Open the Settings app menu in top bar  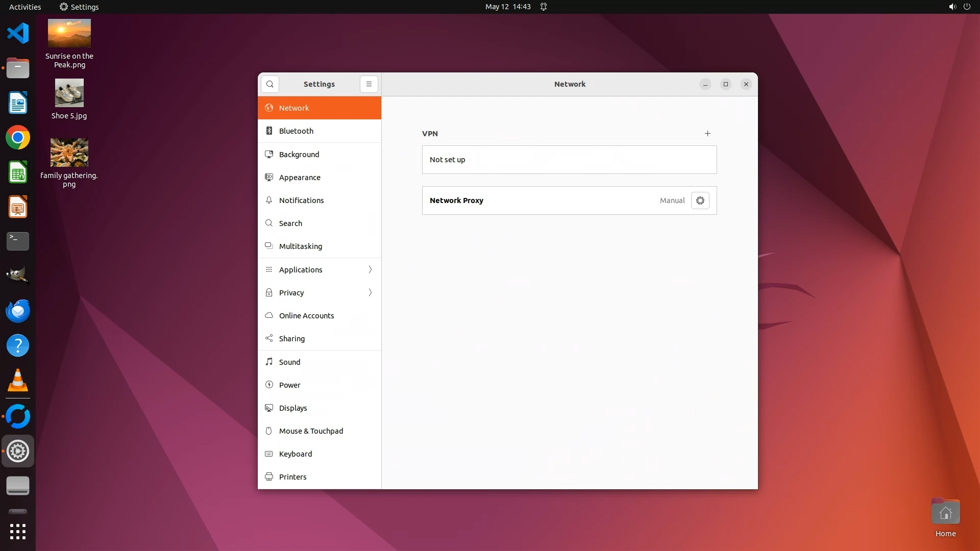coord(79,7)
